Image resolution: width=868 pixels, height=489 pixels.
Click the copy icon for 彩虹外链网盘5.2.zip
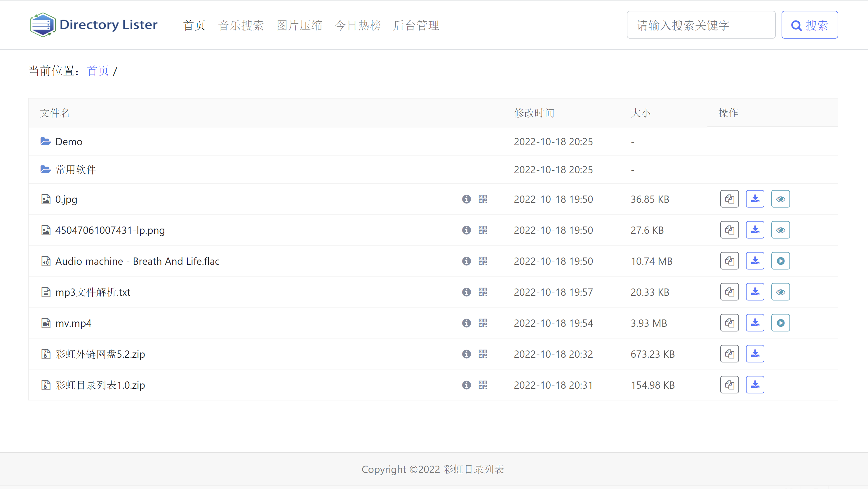point(729,354)
